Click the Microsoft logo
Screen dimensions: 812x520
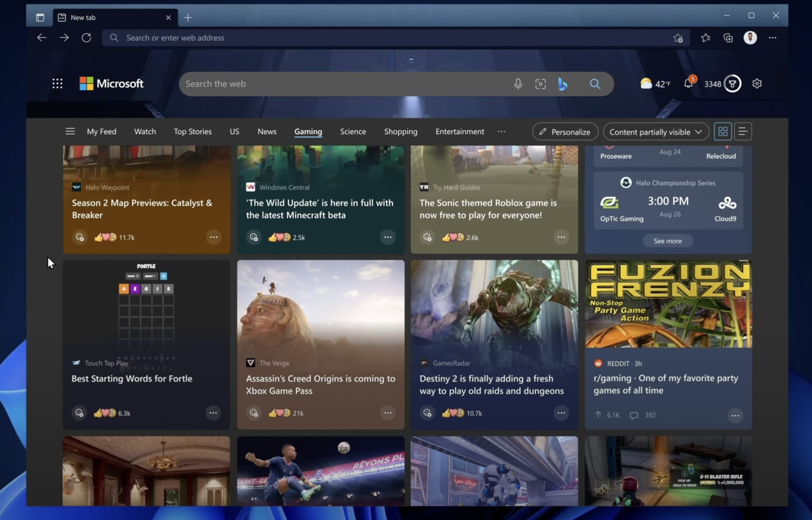pos(112,84)
